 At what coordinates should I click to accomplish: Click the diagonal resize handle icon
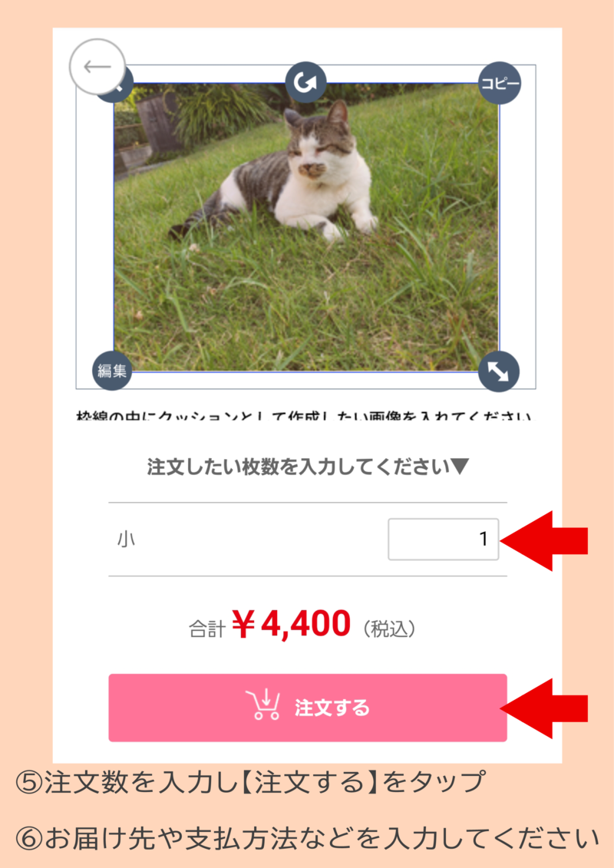click(498, 371)
